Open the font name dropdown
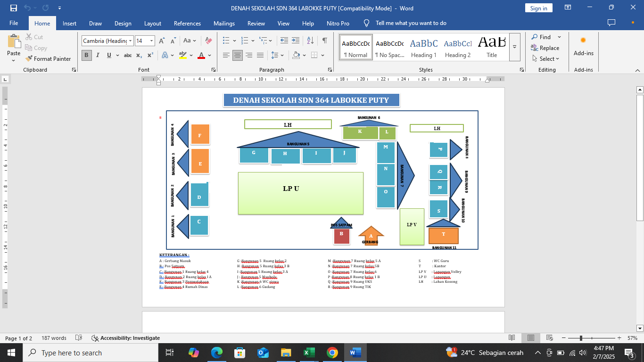The height and width of the screenshot is (362, 644). 131,41
